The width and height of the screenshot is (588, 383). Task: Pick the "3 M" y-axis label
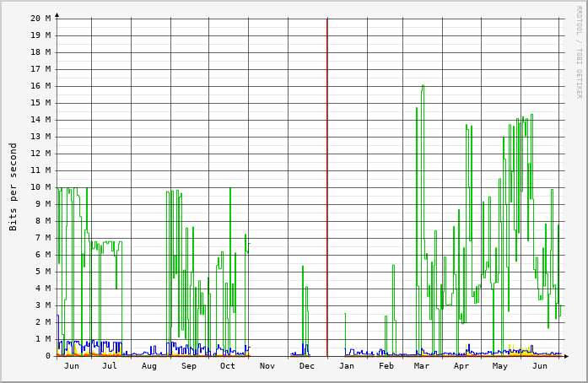coord(43,305)
